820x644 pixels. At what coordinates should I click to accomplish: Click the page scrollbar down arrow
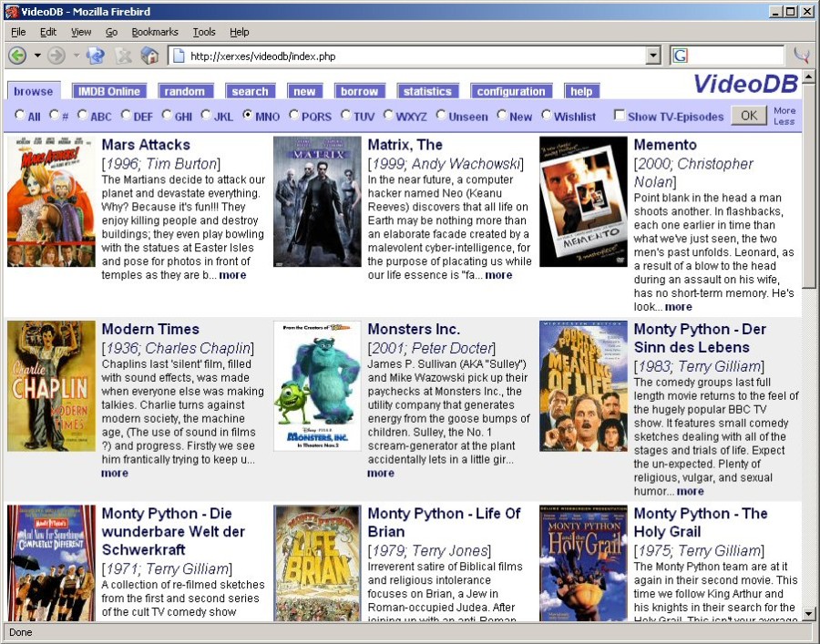(x=809, y=614)
